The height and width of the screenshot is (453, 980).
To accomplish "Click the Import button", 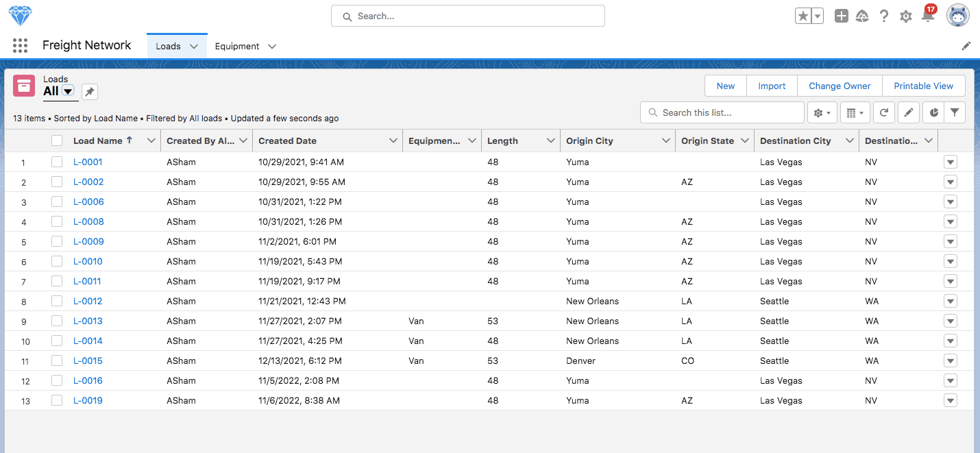I will 772,86.
